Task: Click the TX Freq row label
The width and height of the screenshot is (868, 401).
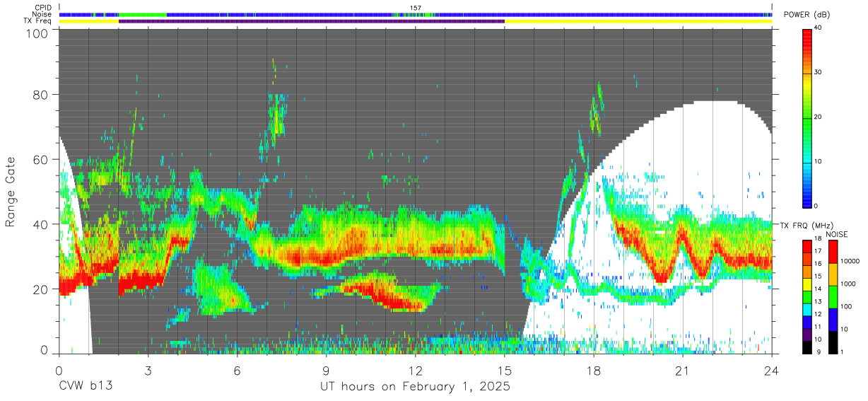Action: (x=37, y=21)
